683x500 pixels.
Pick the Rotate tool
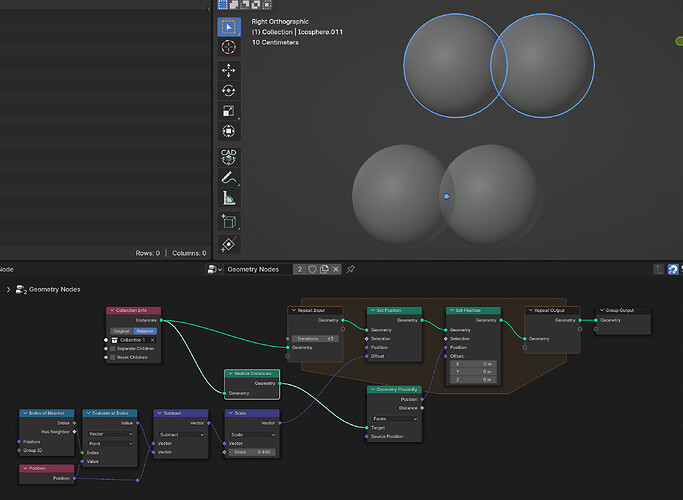pos(229,91)
